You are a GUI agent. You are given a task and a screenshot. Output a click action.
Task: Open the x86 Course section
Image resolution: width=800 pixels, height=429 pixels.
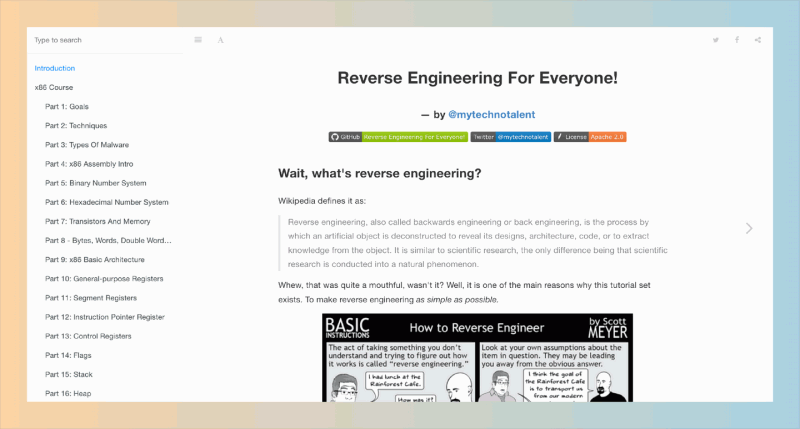click(54, 87)
